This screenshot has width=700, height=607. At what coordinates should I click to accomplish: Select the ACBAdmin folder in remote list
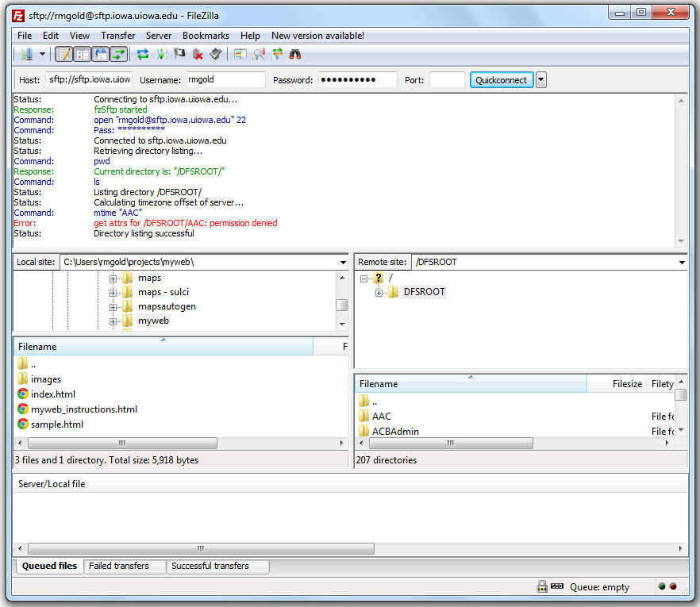click(x=395, y=431)
